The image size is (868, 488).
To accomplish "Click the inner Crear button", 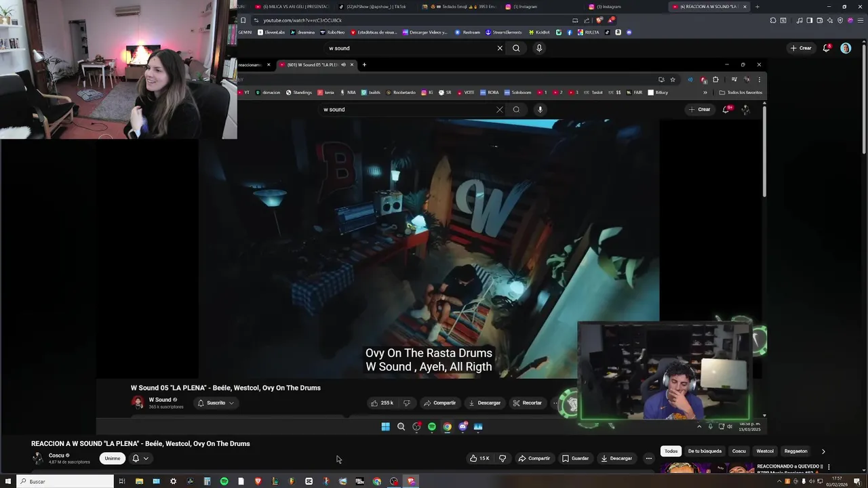I will [699, 109].
